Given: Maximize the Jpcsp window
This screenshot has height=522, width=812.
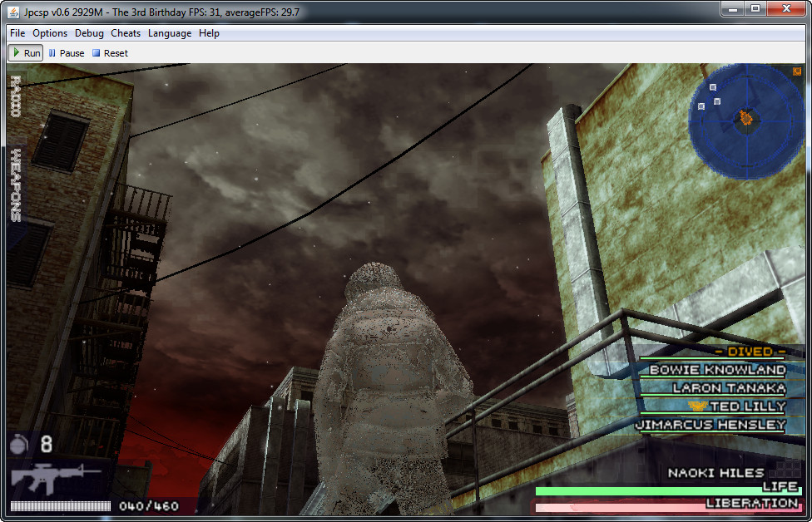Looking at the screenshot, I should point(755,9).
